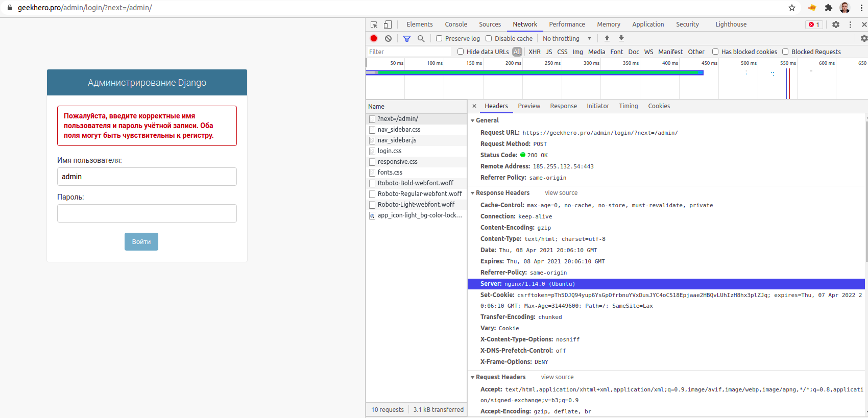Click the error count badge
The height and width of the screenshot is (418, 868).
814,24
